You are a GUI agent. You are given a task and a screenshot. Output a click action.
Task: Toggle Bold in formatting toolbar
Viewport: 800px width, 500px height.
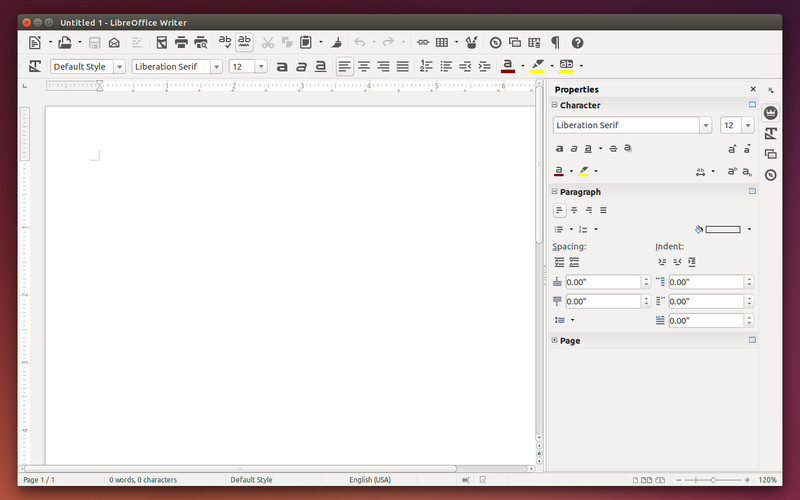coord(282,66)
